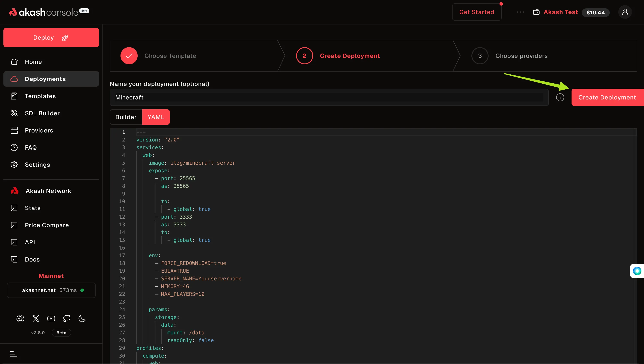Toggle dark mode moon icon
644x364 pixels.
[82, 319]
